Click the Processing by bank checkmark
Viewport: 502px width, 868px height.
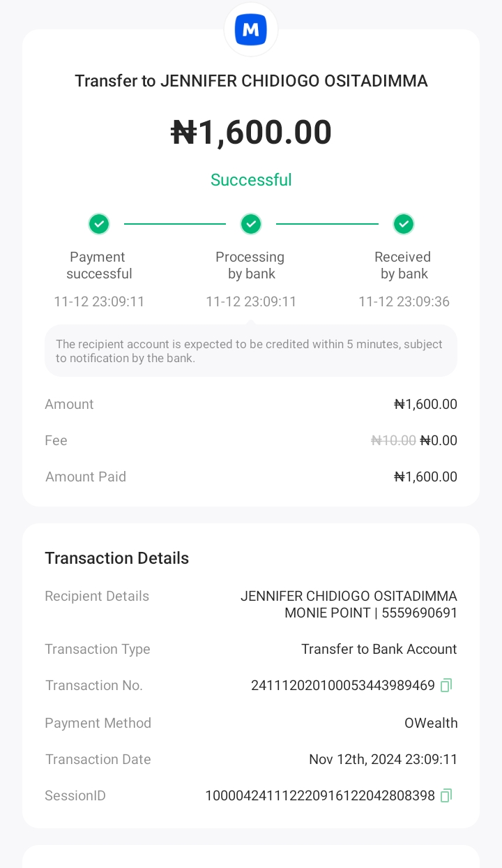251,224
